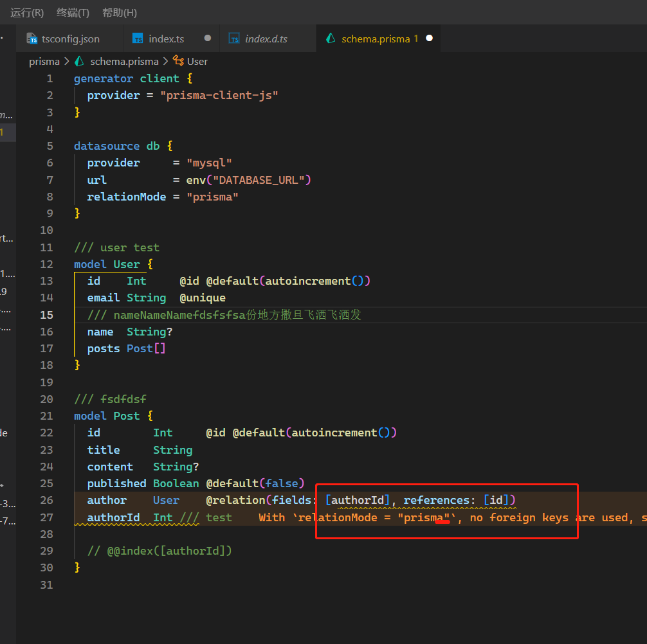Click the User model symbol icon in breadcrumb
This screenshot has height=644, width=647.
[x=178, y=61]
